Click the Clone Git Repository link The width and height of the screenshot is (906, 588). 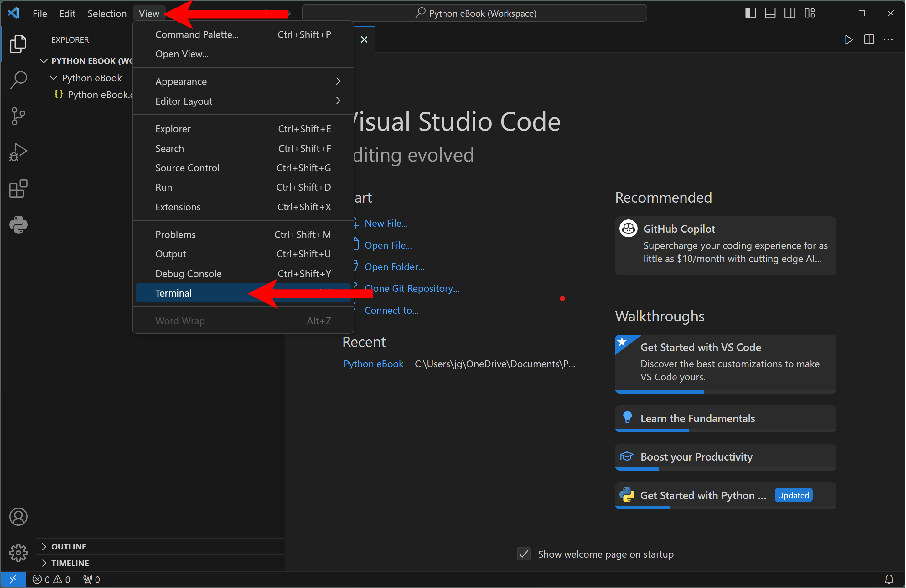point(412,288)
